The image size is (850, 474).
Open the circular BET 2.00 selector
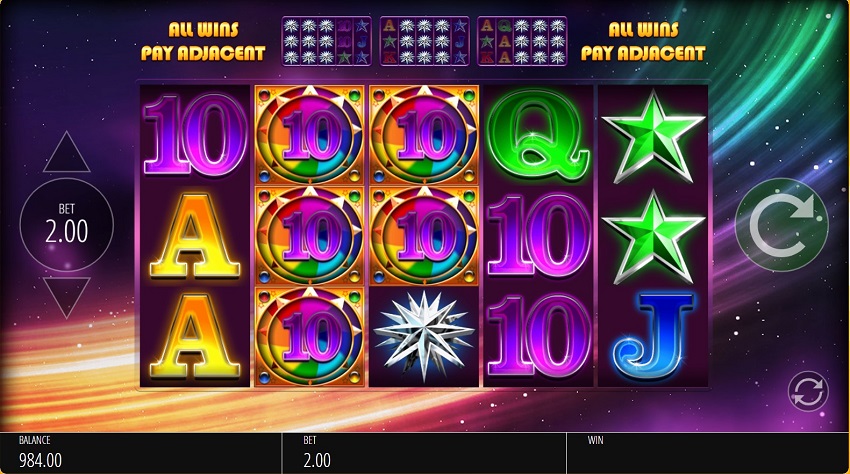[x=67, y=225]
